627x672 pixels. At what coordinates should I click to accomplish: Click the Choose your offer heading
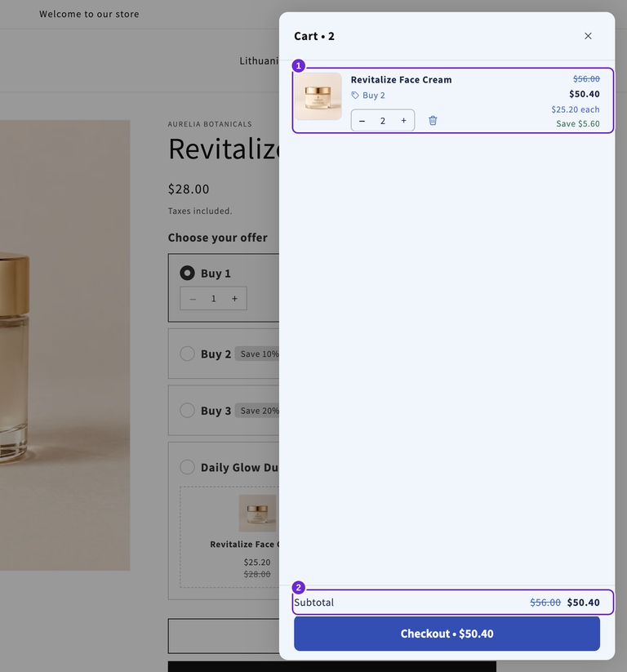[218, 238]
